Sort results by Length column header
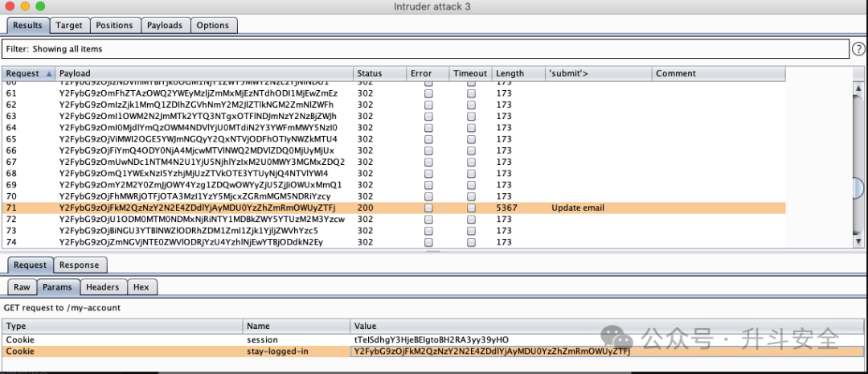This screenshot has width=868, height=374. [x=518, y=74]
